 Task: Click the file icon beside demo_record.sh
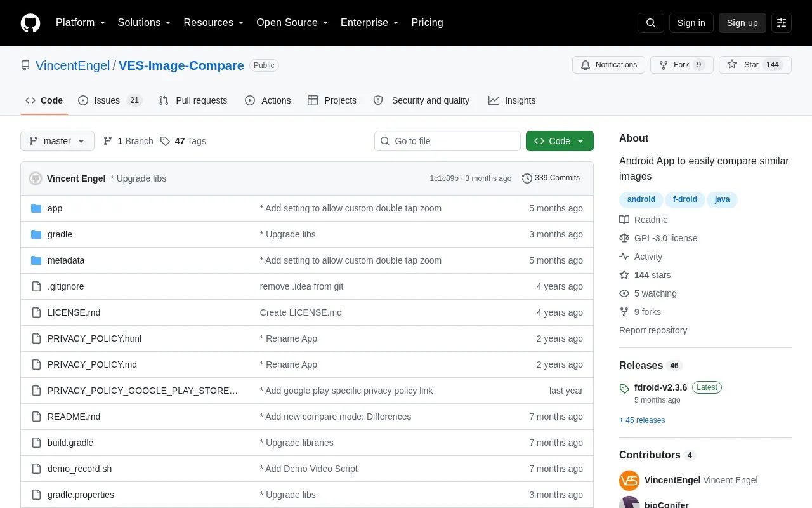36,469
